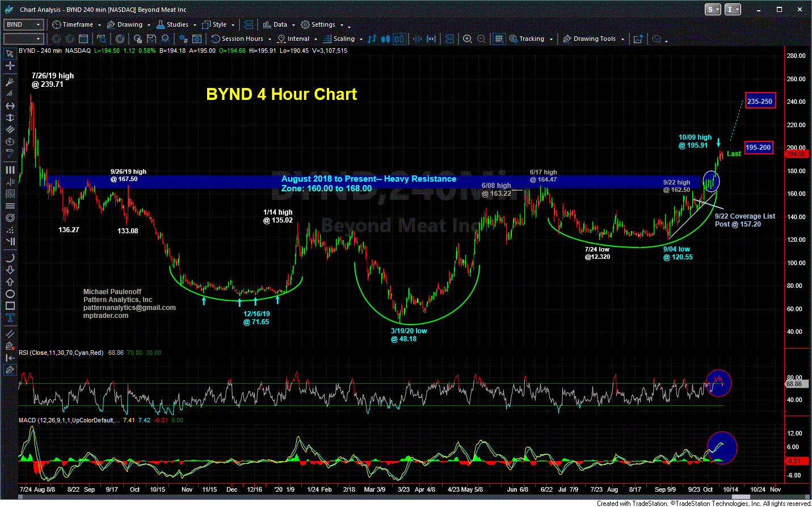Click the save chart floppy icon
Image resolution: width=812 pixels, height=507 pixels.
151,39
